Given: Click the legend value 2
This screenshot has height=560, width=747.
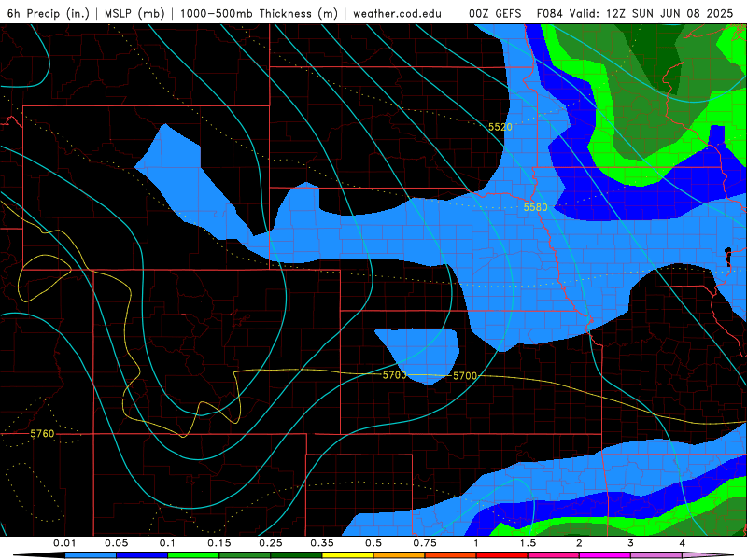Looking at the screenshot, I should pyautogui.click(x=579, y=543).
